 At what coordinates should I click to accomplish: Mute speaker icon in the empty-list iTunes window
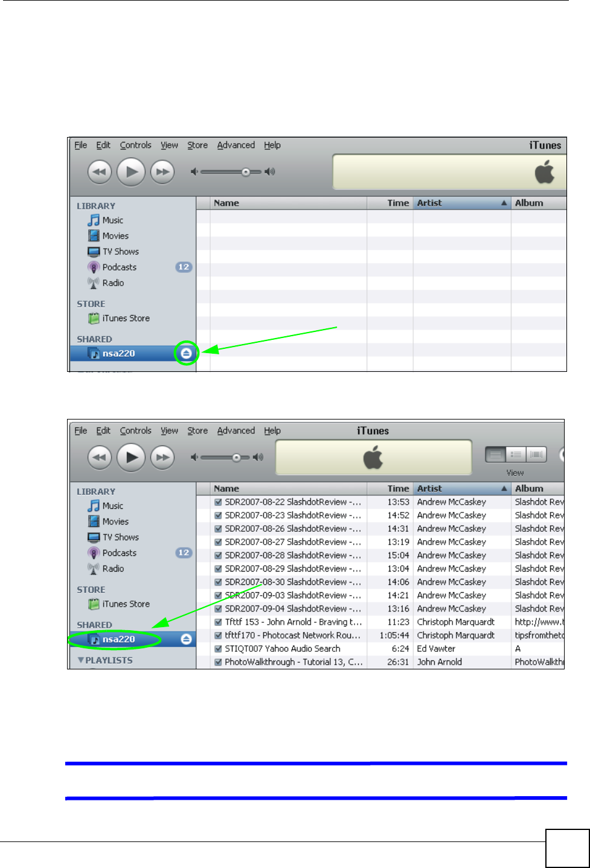pyautogui.click(x=194, y=172)
